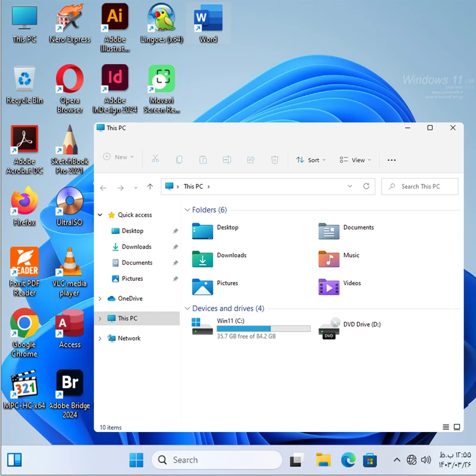This screenshot has height=476, width=476.
Task: Click the Delete trash icon in toolbar
Action: [x=274, y=159]
